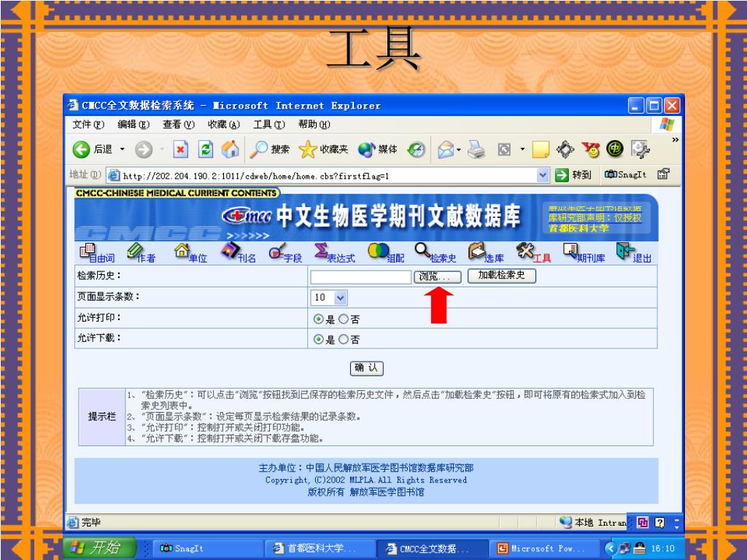Open the 查看(V) menu
The width and height of the screenshot is (747, 560).
coord(179,124)
